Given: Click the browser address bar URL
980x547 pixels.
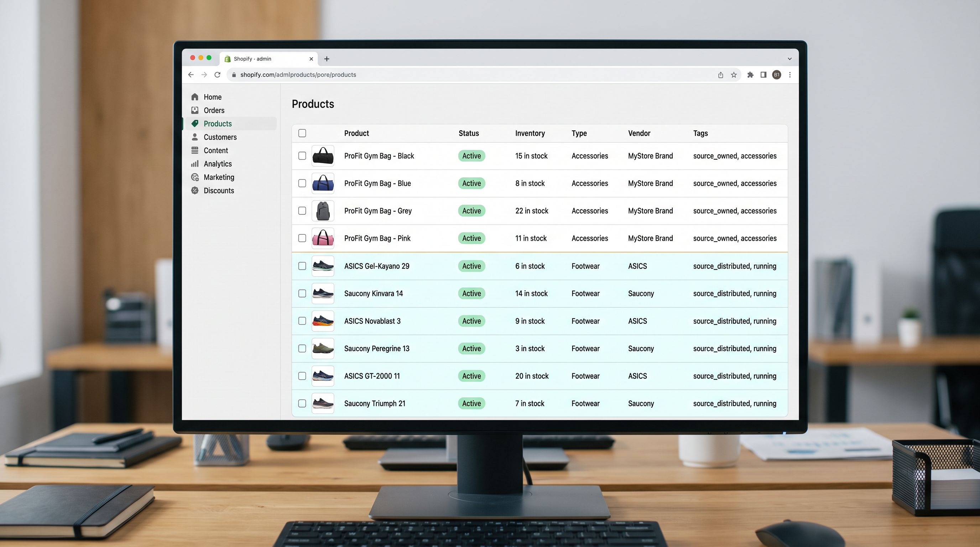Looking at the screenshot, I should [298, 75].
